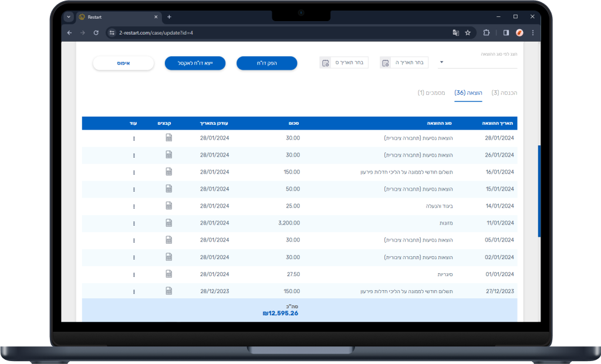Open more-options menu for 05/01/2024 expense row
This screenshot has width=601, height=364.
(134, 241)
